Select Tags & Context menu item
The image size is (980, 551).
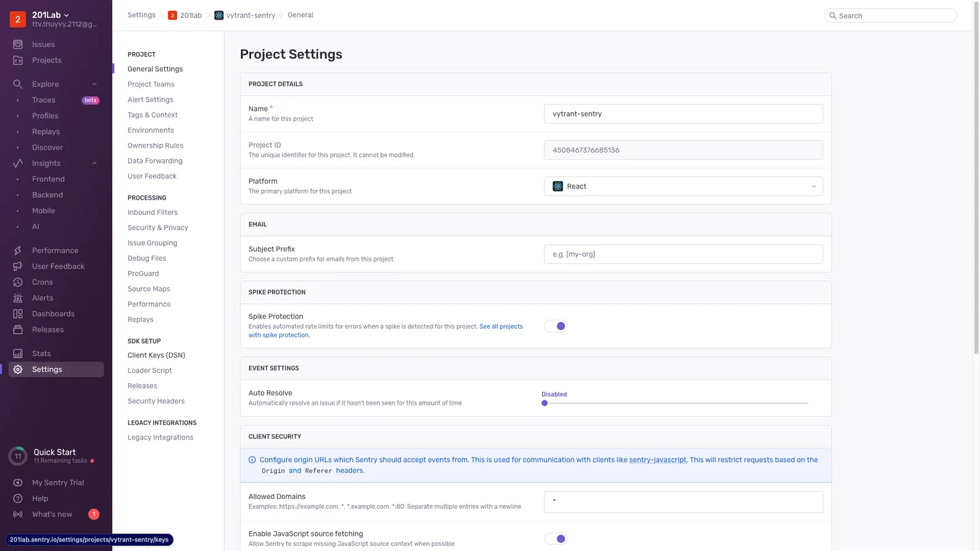[x=153, y=115]
